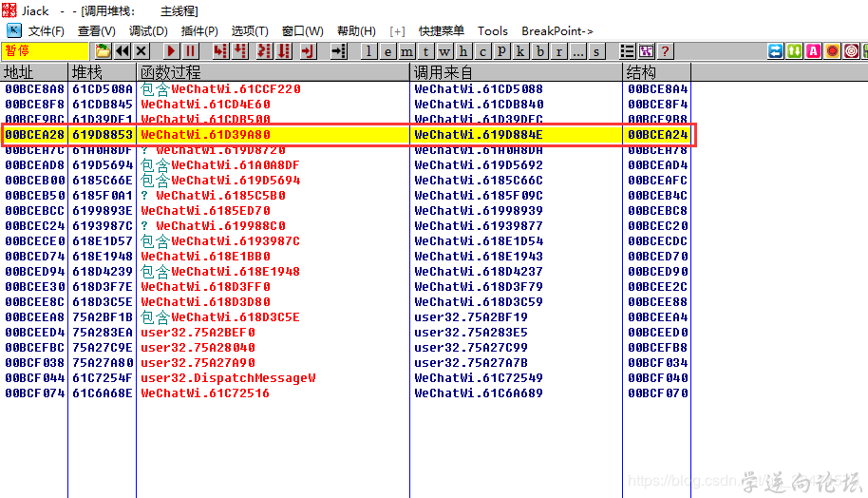Click stack value 75A2BF1B

point(103,317)
